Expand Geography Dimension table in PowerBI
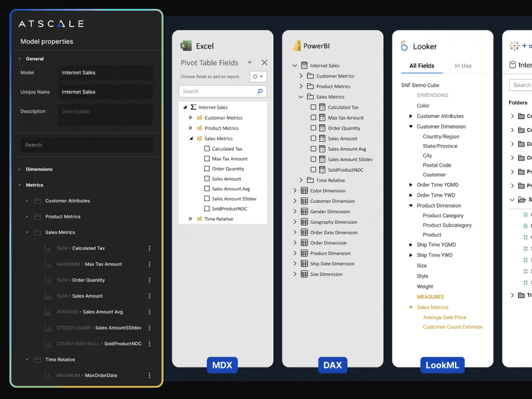Image resolution: width=532 pixels, height=399 pixels. (295, 222)
